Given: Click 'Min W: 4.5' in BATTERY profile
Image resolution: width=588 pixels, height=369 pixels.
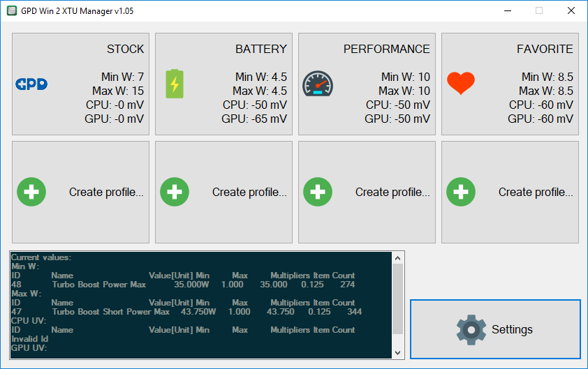Looking at the screenshot, I should pyautogui.click(x=261, y=77).
